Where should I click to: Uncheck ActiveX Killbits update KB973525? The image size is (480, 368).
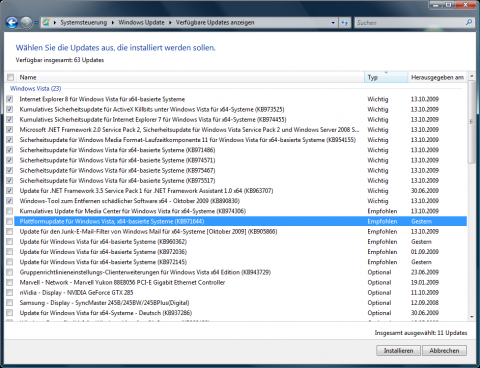click(x=10, y=109)
